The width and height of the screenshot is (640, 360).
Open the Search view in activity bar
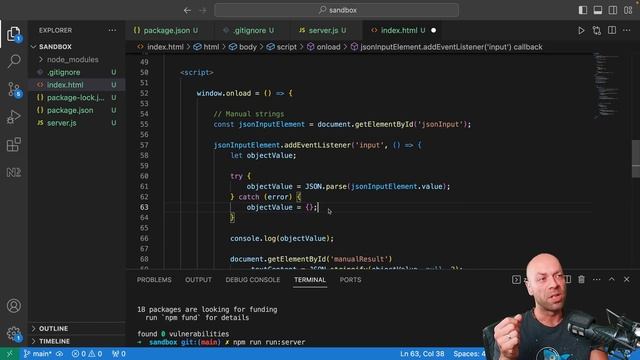pyautogui.click(x=13, y=61)
